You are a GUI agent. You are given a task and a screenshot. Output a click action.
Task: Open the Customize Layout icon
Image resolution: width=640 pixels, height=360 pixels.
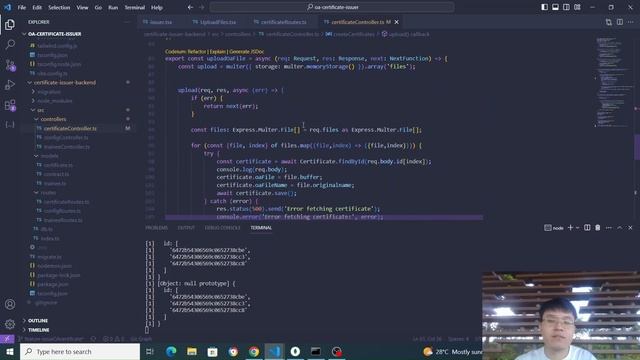coord(577,7)
